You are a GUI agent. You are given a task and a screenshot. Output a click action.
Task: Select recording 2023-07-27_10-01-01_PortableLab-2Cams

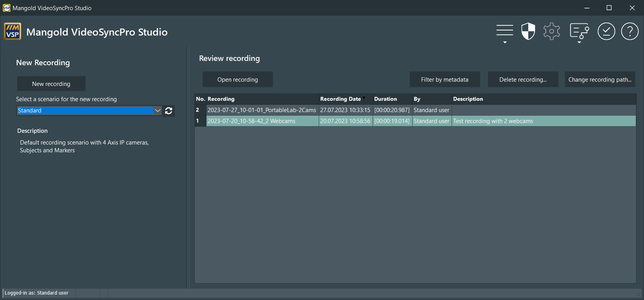tap(262, 110)
